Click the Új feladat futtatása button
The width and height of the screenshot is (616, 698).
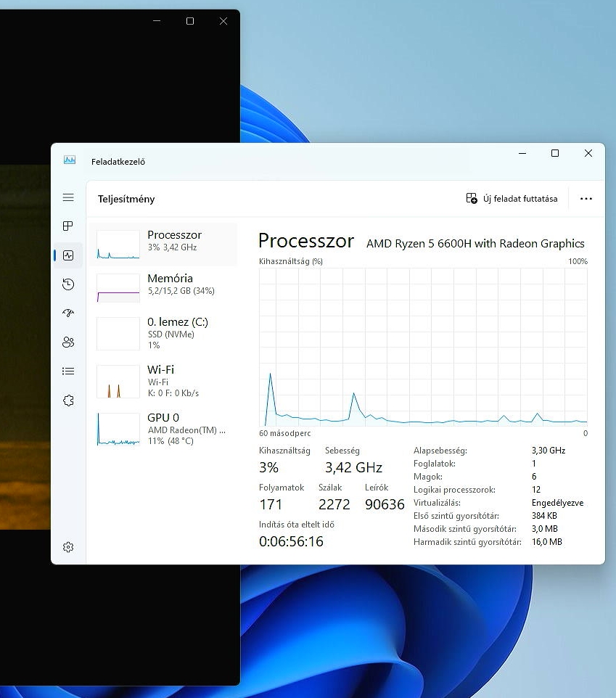click(512, 199)
